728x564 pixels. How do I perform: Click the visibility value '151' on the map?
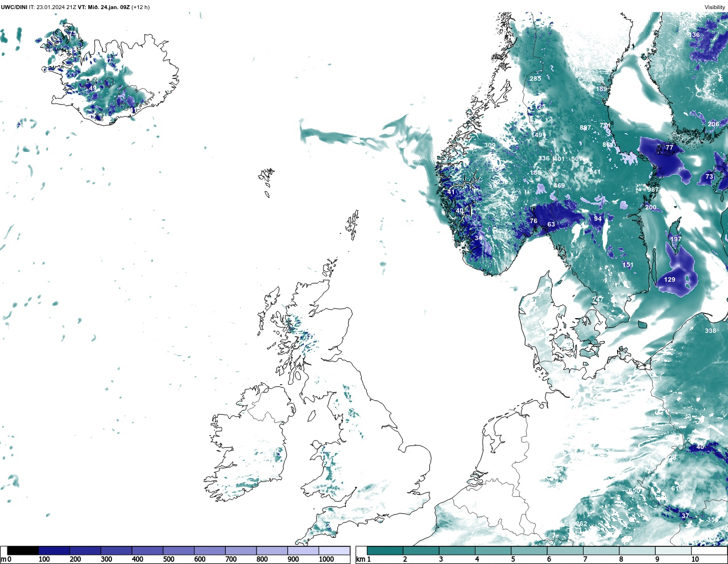coord(627,265)
